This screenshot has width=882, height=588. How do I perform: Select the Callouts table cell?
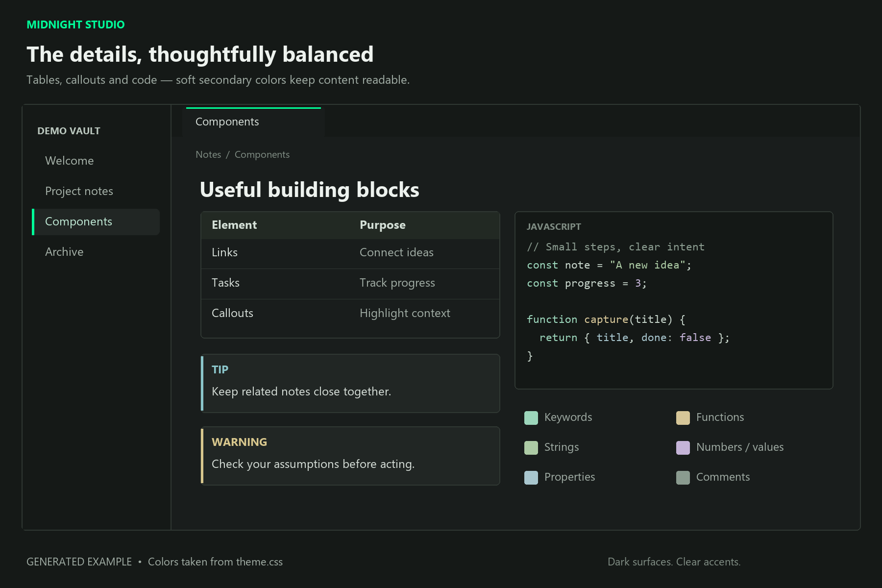pos(232,313)
